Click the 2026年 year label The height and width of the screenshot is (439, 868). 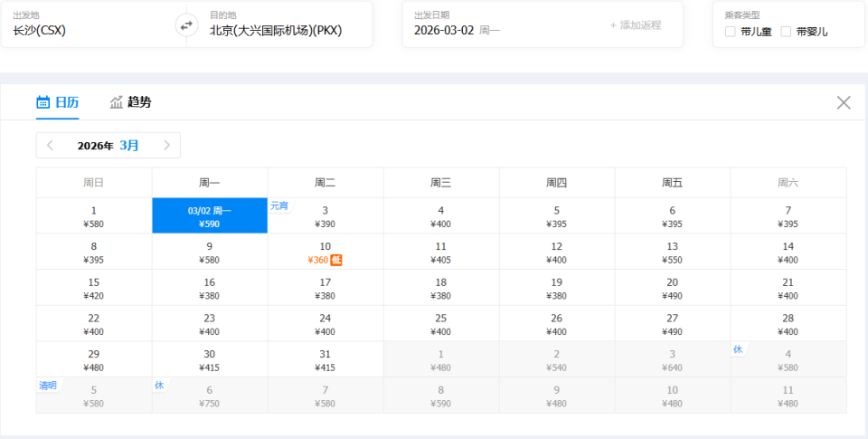[95, 146]
